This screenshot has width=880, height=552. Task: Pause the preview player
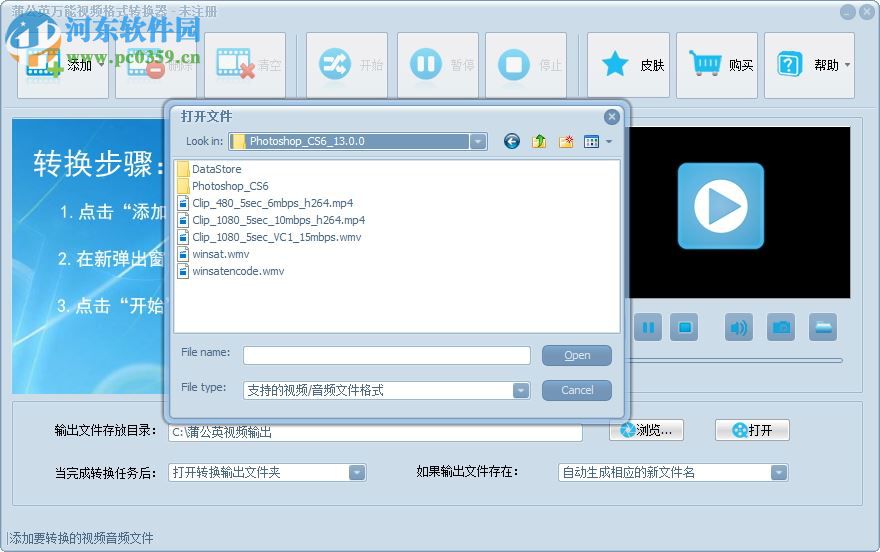pos(648,328)
